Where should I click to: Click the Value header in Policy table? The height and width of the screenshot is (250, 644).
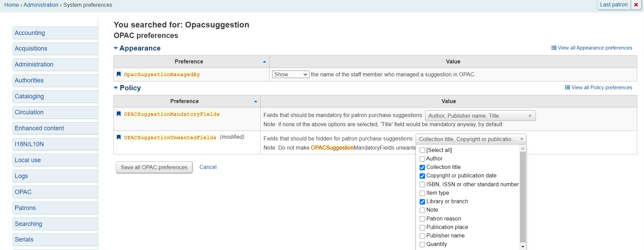[449, 101]
